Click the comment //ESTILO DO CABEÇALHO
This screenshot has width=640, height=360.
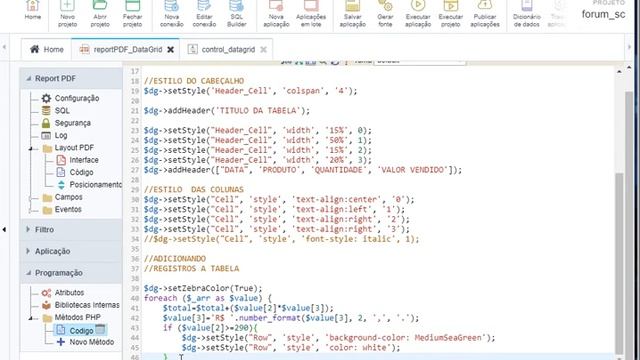tap(194, 81)
